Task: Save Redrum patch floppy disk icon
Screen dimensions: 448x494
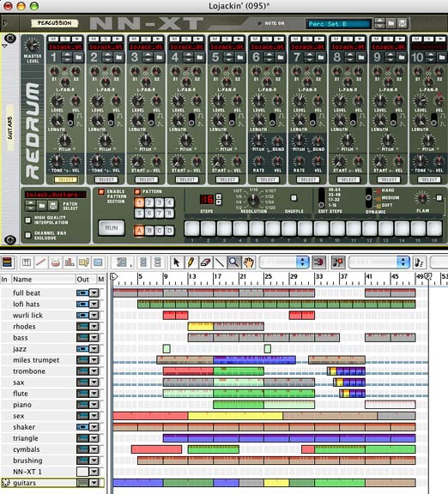Action: 53,206
